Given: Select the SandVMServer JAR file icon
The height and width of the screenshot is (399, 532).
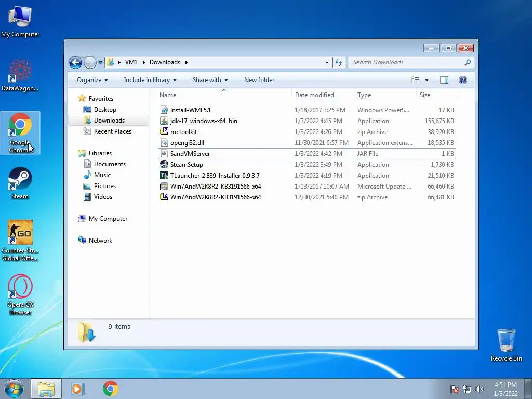Looking at the screenshot, I should click(x=164, y=153).
